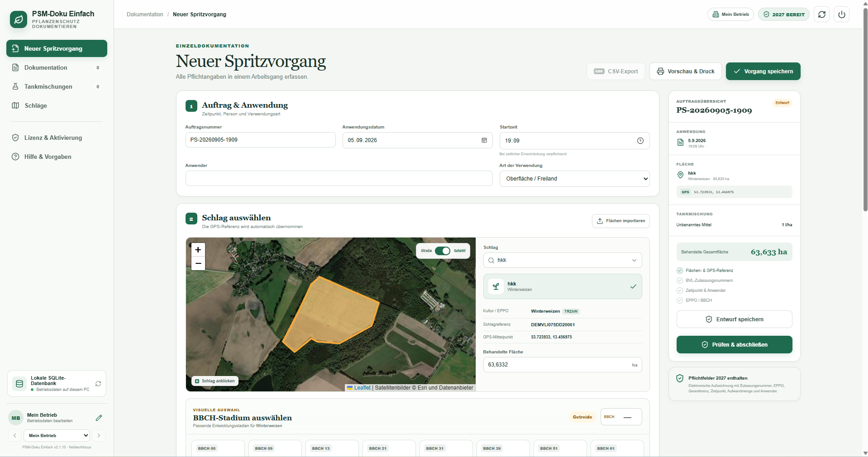Open the BBCH value selector

click(x=621, y=417)
